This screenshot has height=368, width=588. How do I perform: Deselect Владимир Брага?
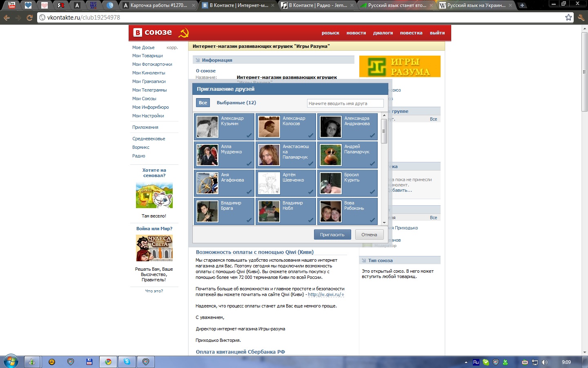[x=224, y=211]
